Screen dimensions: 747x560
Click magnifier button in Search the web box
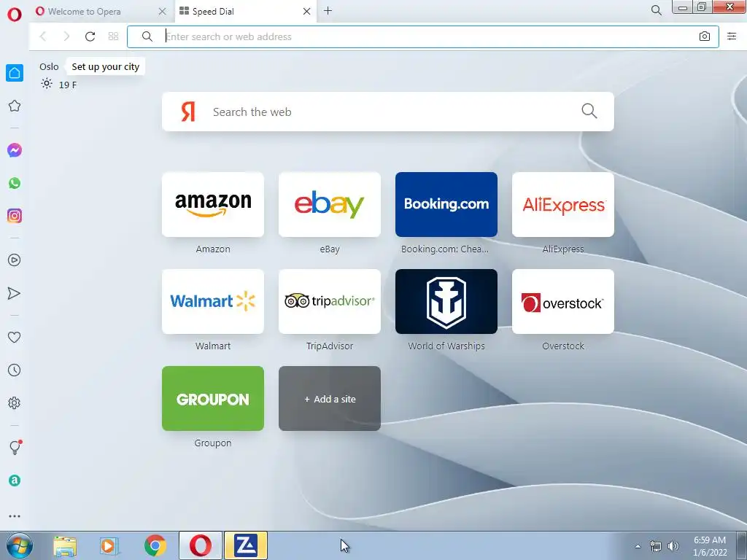tap(589, 112)
